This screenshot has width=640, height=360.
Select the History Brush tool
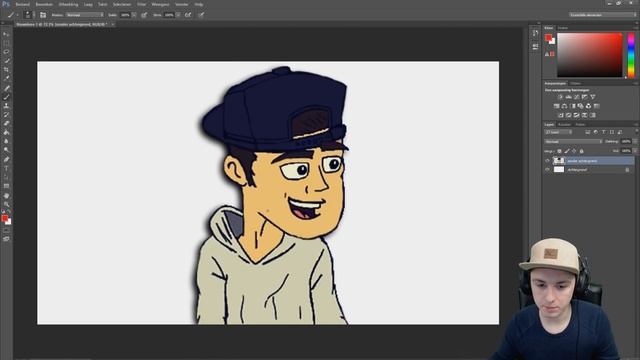6,115
